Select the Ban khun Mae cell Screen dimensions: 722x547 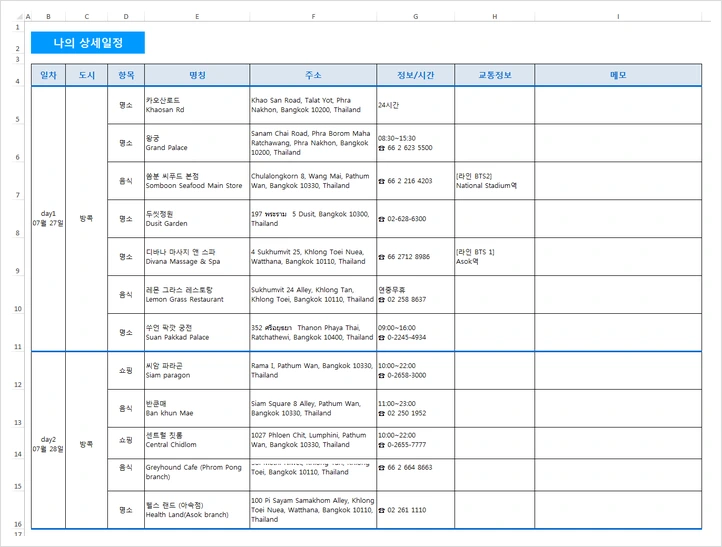[197, 408]
